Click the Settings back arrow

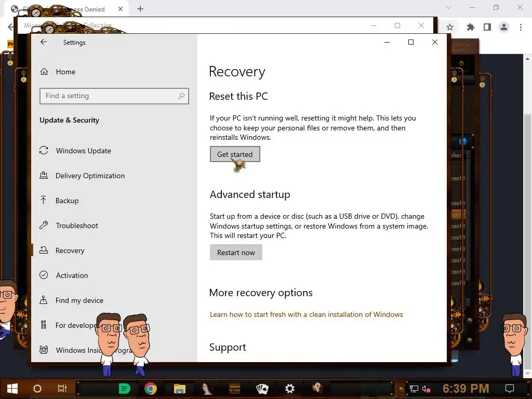click(44, 42)
